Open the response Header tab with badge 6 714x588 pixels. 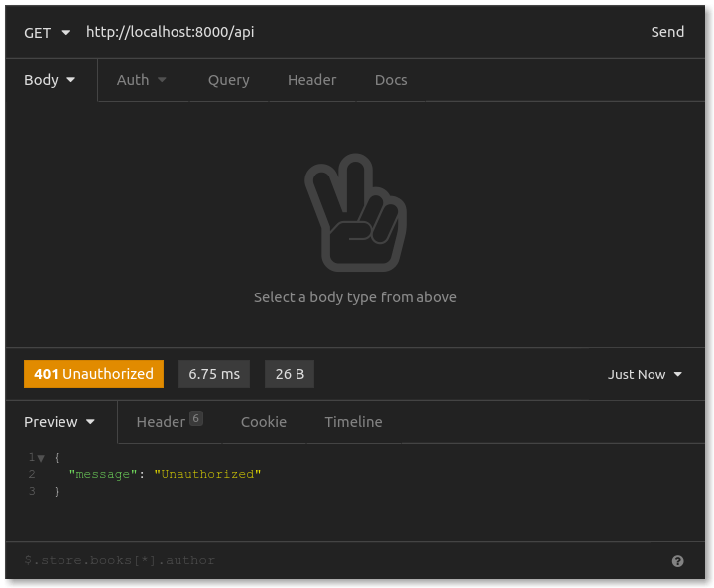(169, 422)
